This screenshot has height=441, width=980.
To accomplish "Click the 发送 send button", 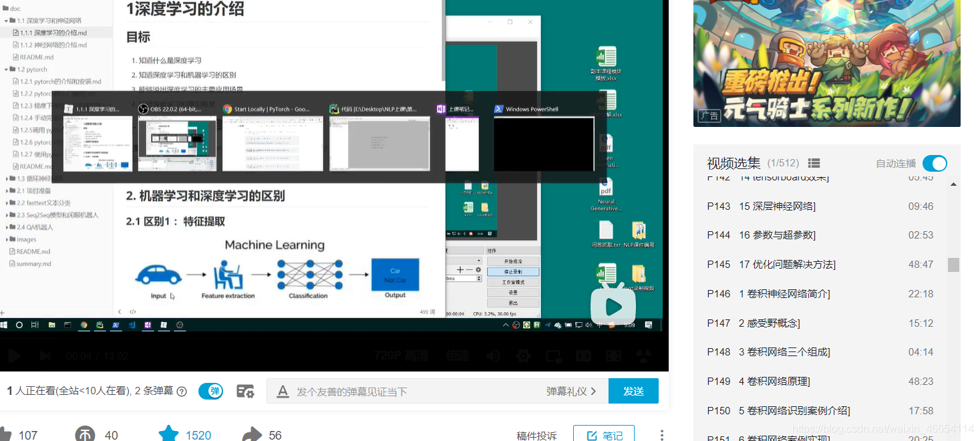I will coord(633,392).
